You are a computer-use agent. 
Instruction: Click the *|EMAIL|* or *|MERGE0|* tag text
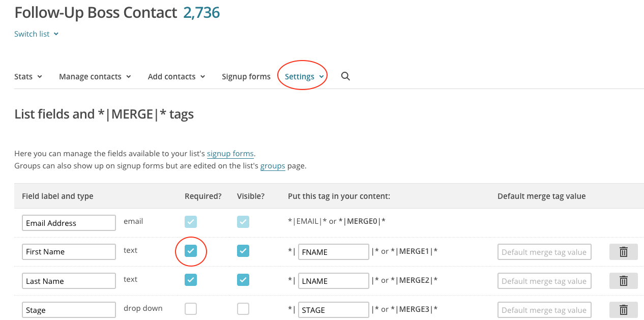(x=337, y=221)
